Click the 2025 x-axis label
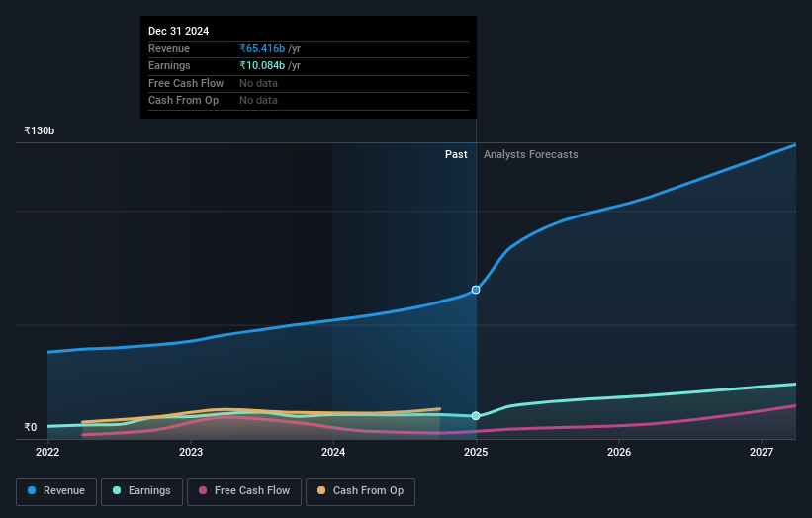812x518 pixels. click(x=476, y=453)
